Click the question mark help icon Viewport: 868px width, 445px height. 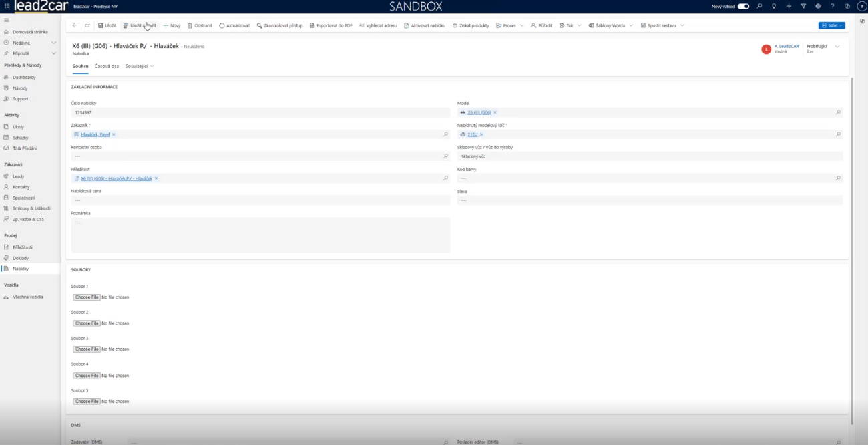(x=833, y=6)
